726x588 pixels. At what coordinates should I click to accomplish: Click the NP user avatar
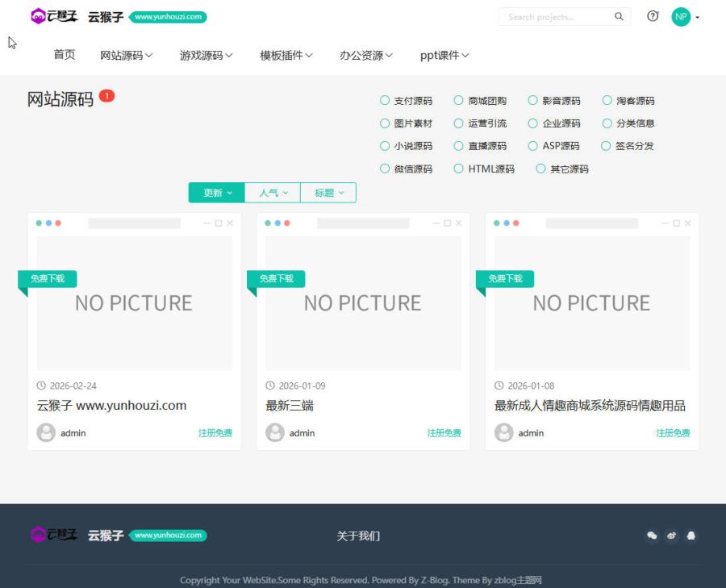pos(680,16)
